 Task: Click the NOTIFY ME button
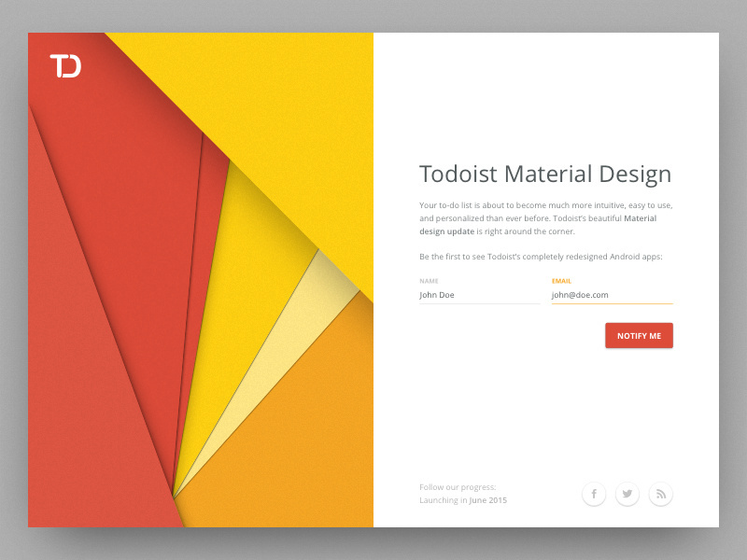639,336
